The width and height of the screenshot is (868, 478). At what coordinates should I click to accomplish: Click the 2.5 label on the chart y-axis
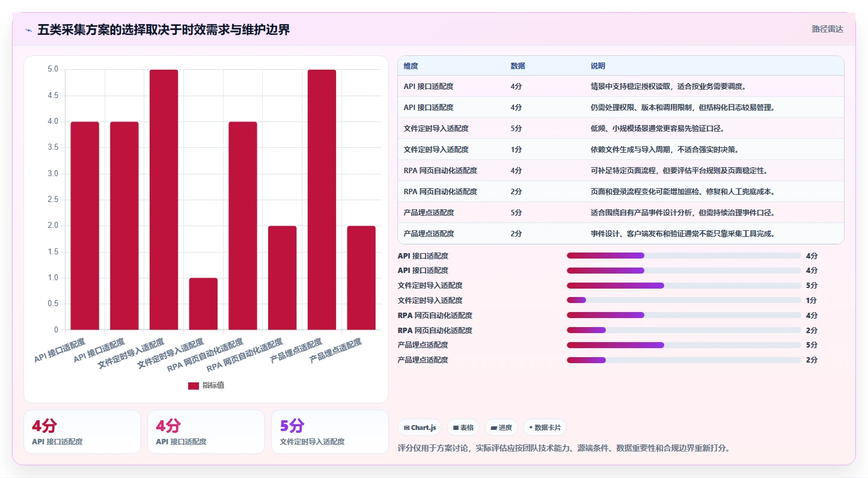53,200
